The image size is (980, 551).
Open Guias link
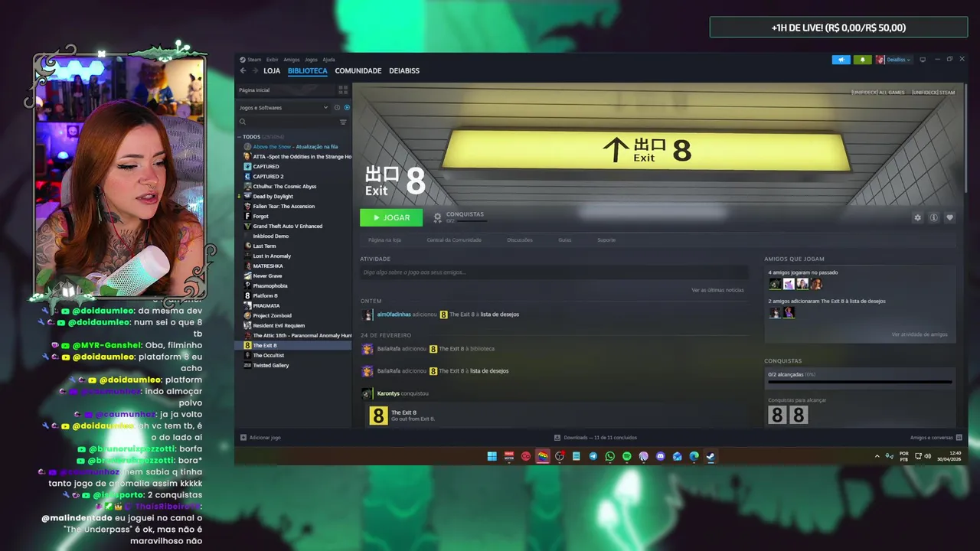tap(564, 240)
